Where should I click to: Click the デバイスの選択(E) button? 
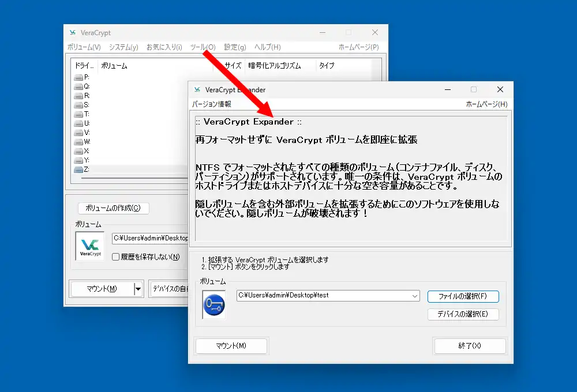463,314
